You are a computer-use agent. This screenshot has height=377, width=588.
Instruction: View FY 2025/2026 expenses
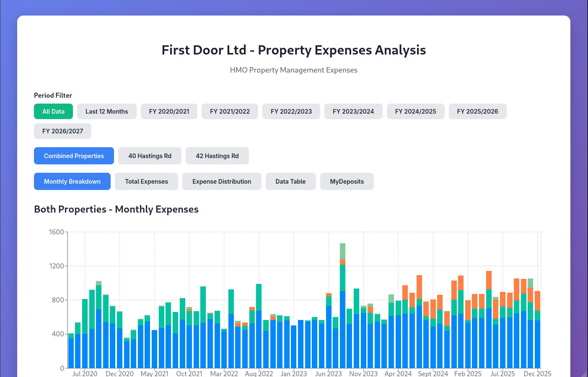tap(477, 111)
